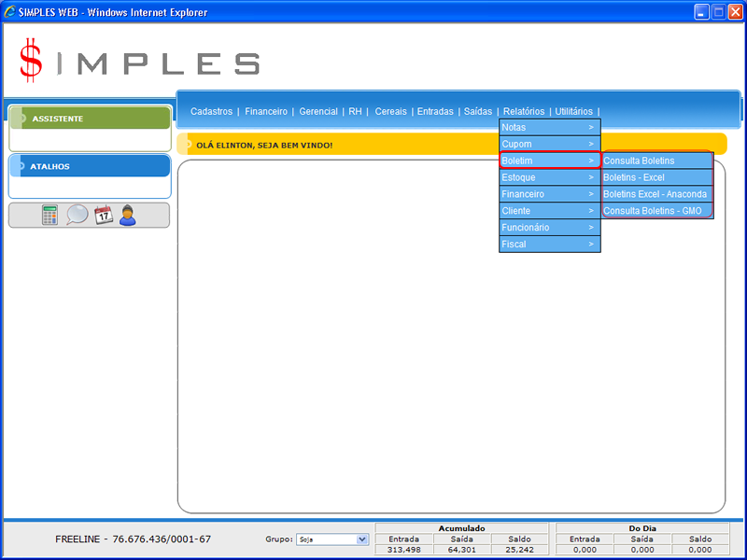Open the Cadastros menu
Image resolution: width=747 pixels, height=560 pixels.
(x=211, y=111)
